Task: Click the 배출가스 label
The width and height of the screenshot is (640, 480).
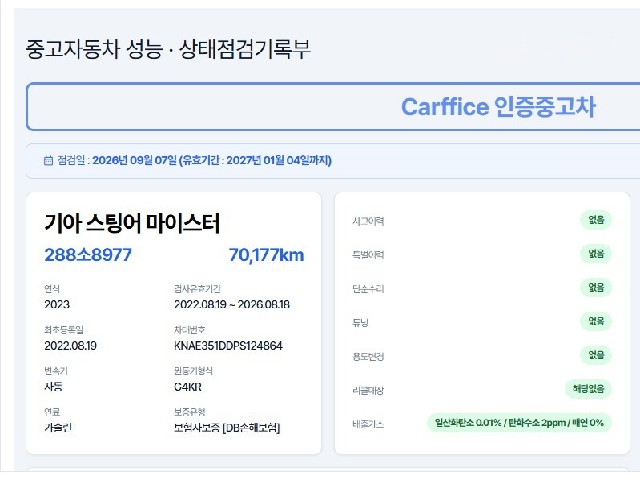Action: tap(368, 424)
